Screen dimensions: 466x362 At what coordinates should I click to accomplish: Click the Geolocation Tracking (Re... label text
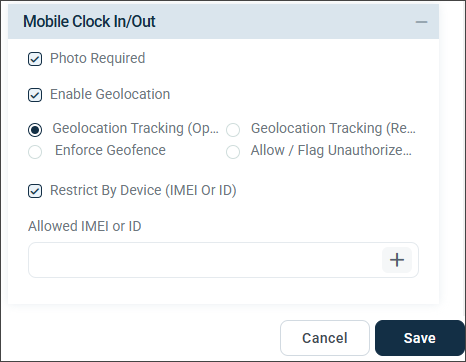(333, 128)
